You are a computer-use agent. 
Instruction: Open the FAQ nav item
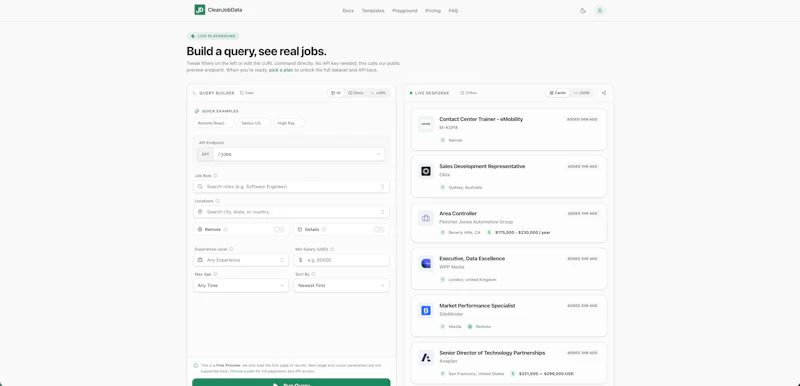(453, 11)
